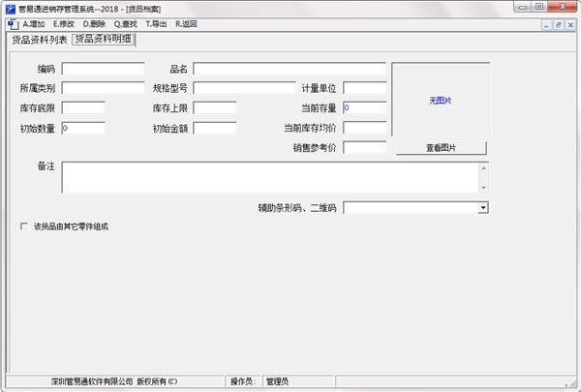Click the 计量单位 field
Viewport: 581px width, 392px height.
click(x=365, y=88)
